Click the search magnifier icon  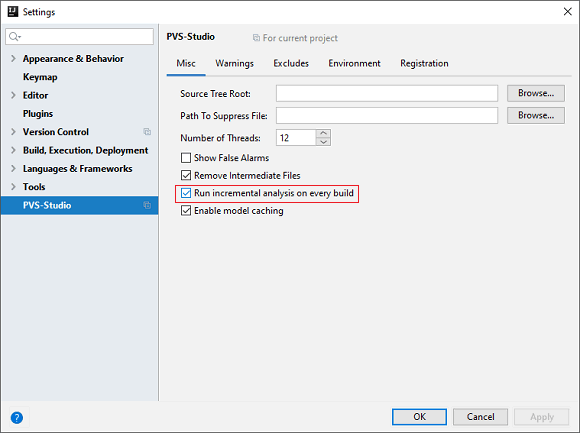[14, 37]
